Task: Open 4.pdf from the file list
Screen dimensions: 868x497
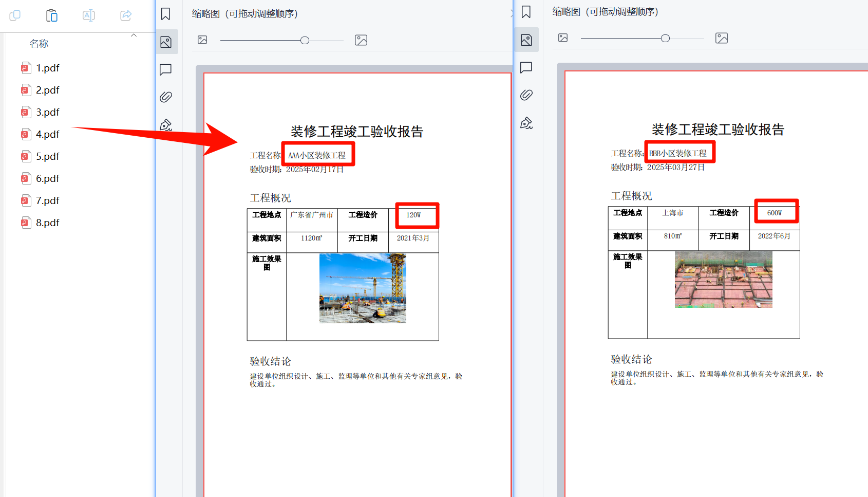Action: pyautogui.click(x=48, y=134)
